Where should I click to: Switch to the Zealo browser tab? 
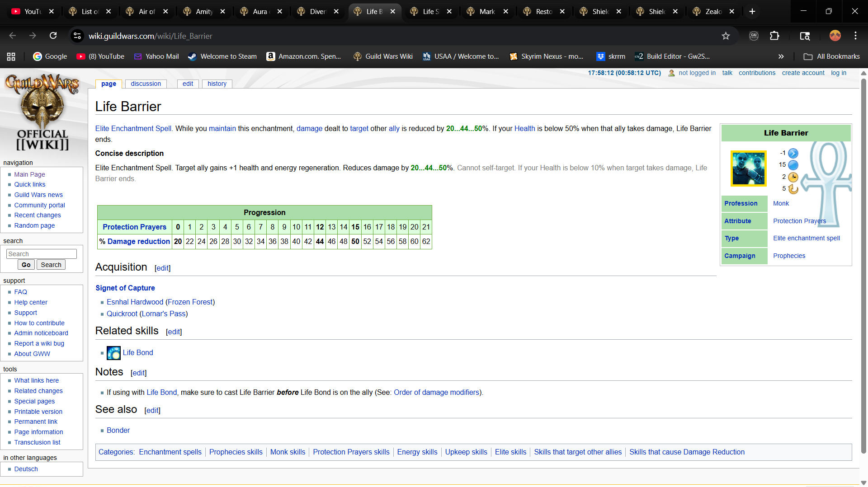click(x=714, y=12)
